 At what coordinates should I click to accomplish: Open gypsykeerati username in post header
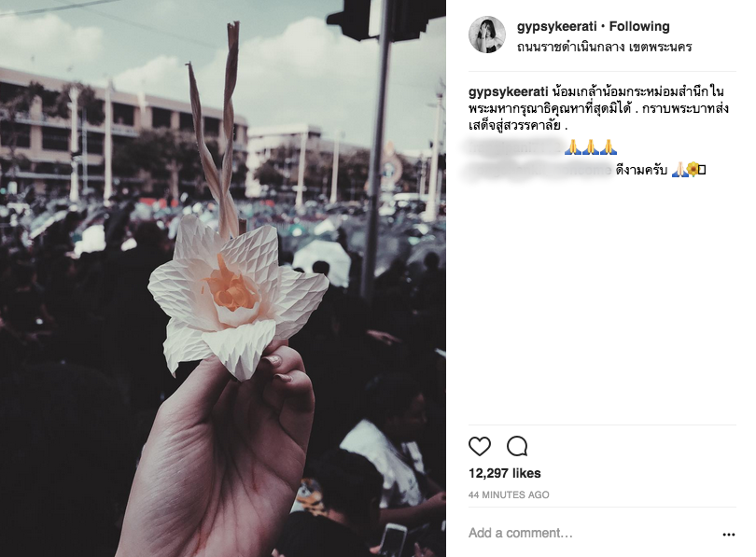pyautogui.click(x=557, y=26)
